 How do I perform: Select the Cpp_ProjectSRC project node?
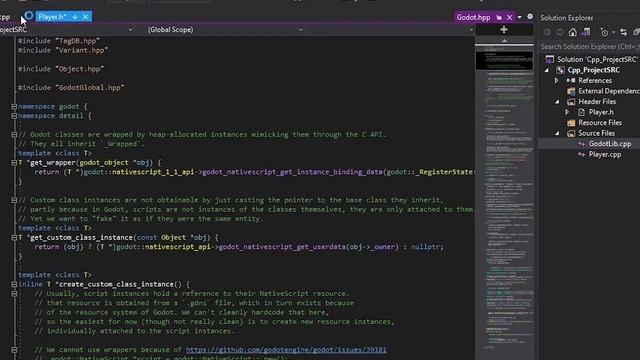pyautogui.click(x=593, y=70)
